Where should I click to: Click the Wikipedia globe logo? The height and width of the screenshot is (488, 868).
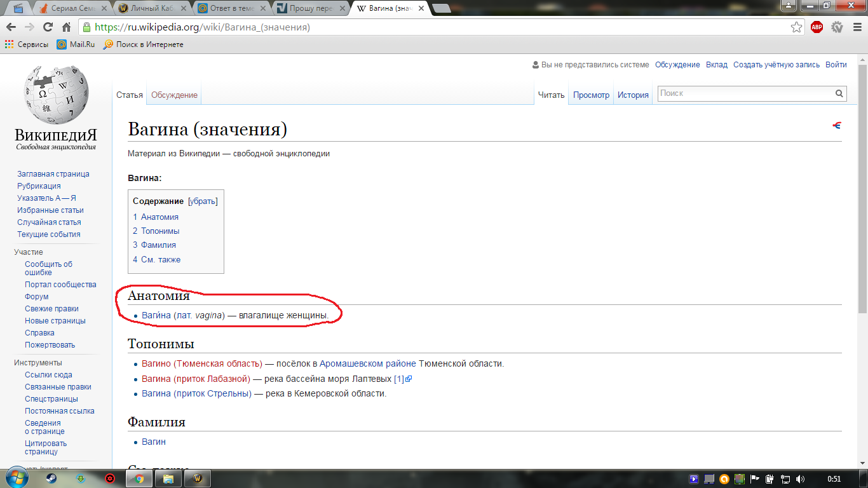click(x=56, y=95)
